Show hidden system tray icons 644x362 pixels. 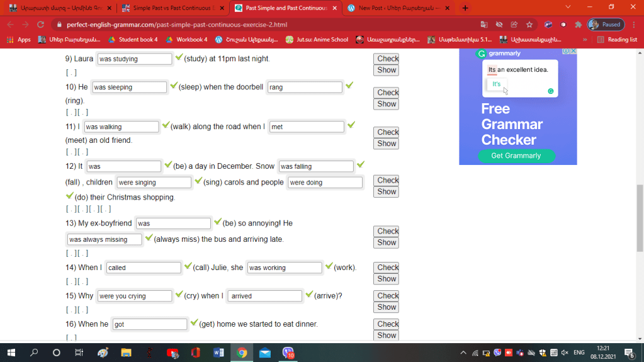pyautogui.click(x=463, y=353)
